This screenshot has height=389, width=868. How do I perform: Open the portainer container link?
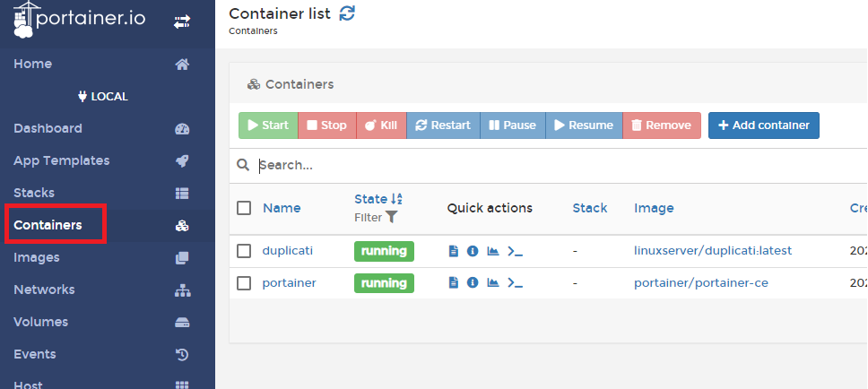[289, 283]
